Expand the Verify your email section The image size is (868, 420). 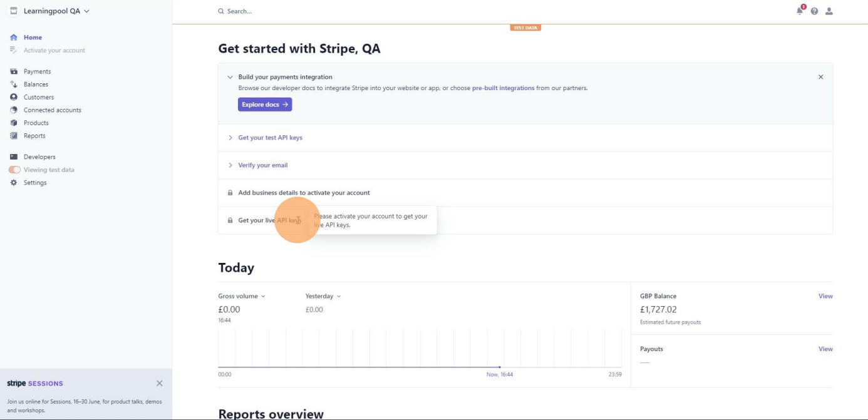[x=262, y=165]
